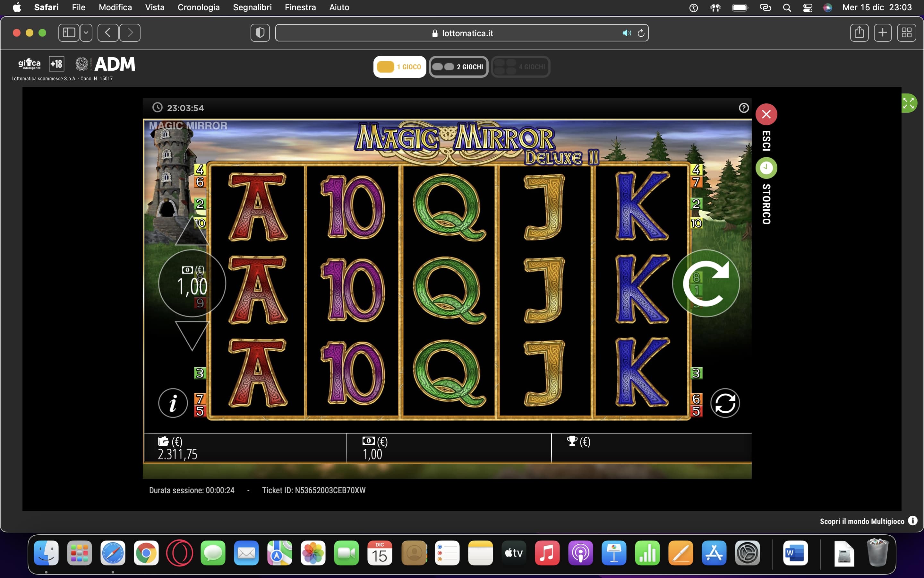The image size is (924, 578).
Task: Open System Preferences from the Dock
Action: pyautogui.click(x=748, y=553)
